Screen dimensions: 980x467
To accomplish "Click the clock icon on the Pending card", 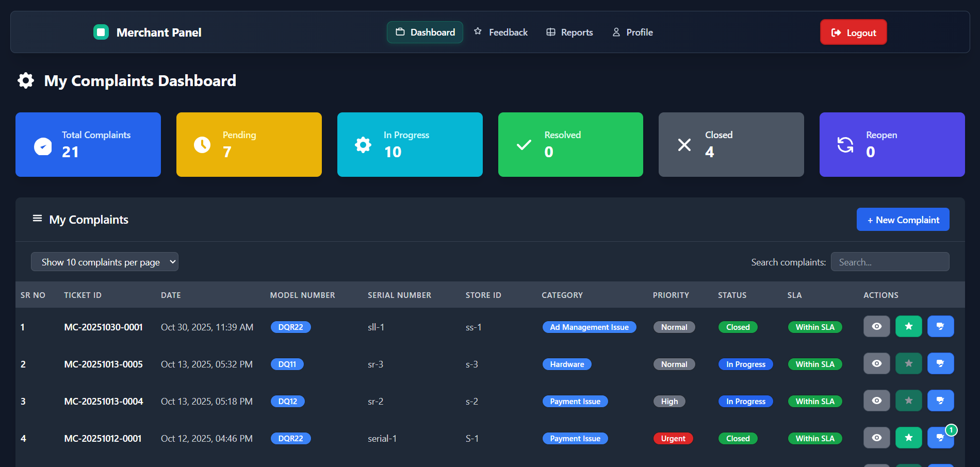I will pos(202,145).
